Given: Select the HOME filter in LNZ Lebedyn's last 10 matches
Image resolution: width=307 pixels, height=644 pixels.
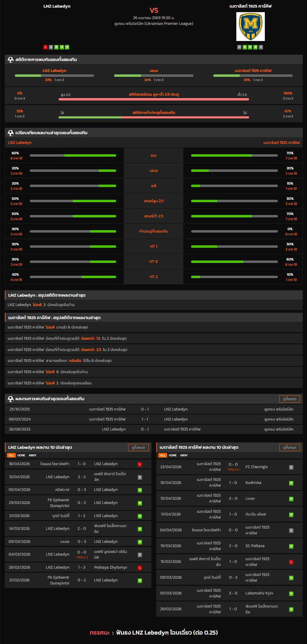Looking at the screenshot, I should [x=21, y=455].
